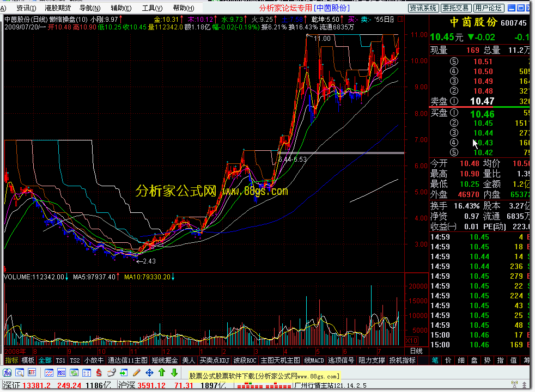The width and height of the screenshot is (535, 392).
Task: Switch to the 价 panel tab
Action: [x=448, y=360]
